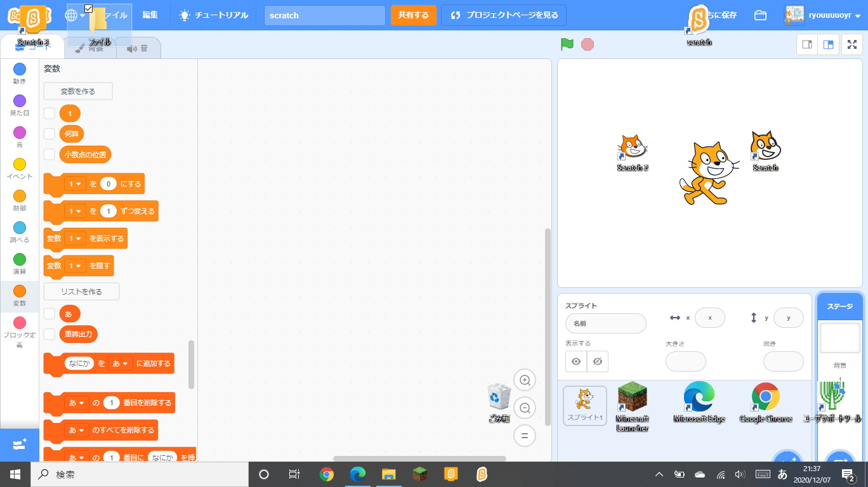Viewport: 868px width, 487px height.
Task: Select the イベント block category
Action: [x=20, y=169]
